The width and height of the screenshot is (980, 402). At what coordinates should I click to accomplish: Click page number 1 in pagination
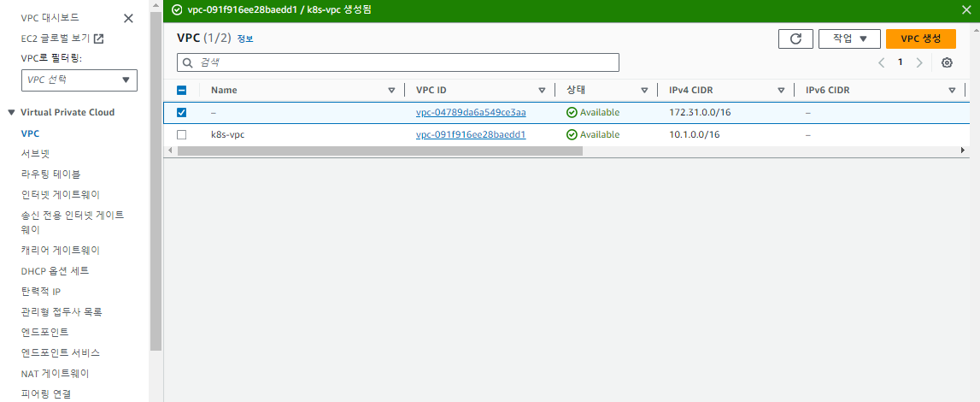point(900,62)
